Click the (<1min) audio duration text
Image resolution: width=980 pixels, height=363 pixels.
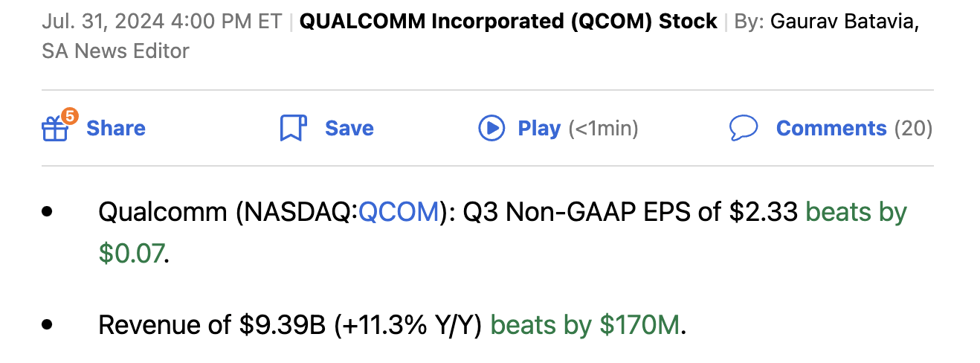603,128
